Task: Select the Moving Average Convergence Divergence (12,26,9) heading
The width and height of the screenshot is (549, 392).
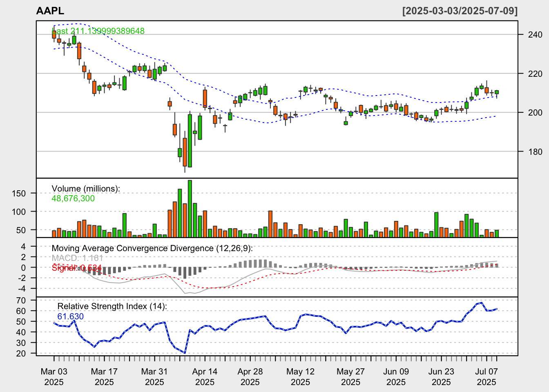Action: click(x=152, y=248)
